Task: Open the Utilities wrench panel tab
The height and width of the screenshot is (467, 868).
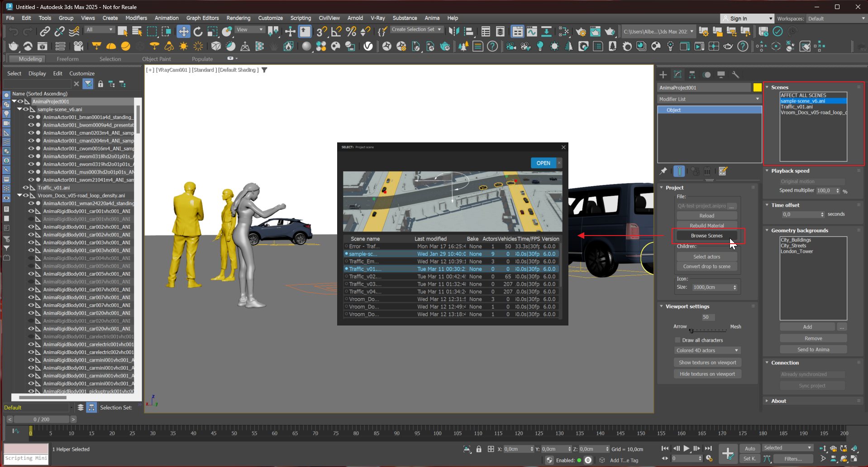Action: tap(735, 75)
